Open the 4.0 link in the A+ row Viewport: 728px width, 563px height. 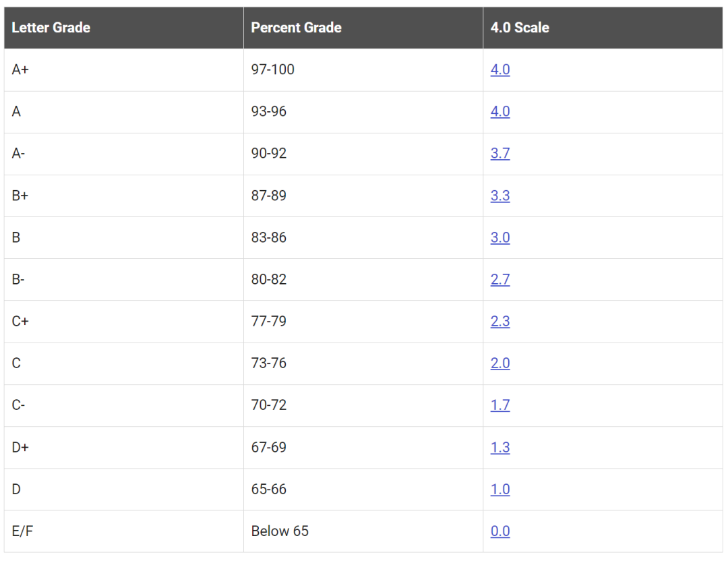click(500, 69)
